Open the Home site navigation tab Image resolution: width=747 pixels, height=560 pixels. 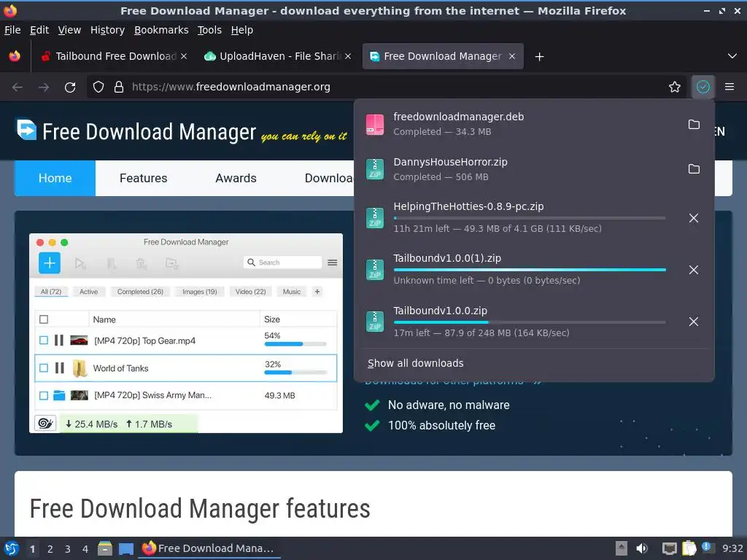click(55, 178)
